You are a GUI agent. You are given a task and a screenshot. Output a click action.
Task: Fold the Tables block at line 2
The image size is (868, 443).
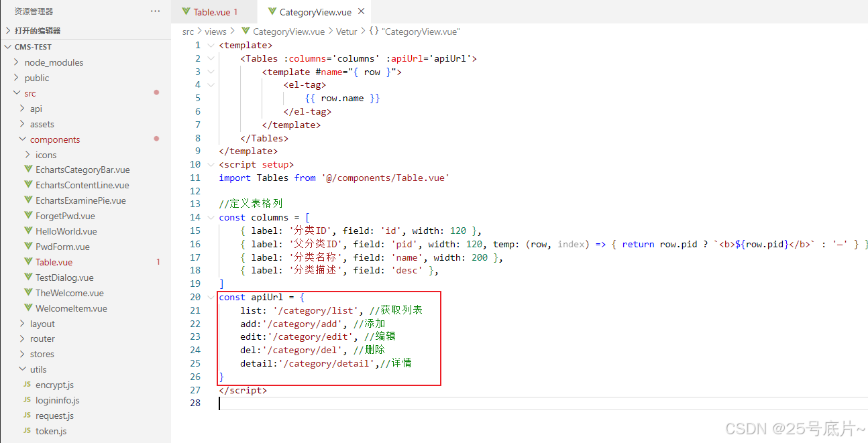click(x=211, y=58)
